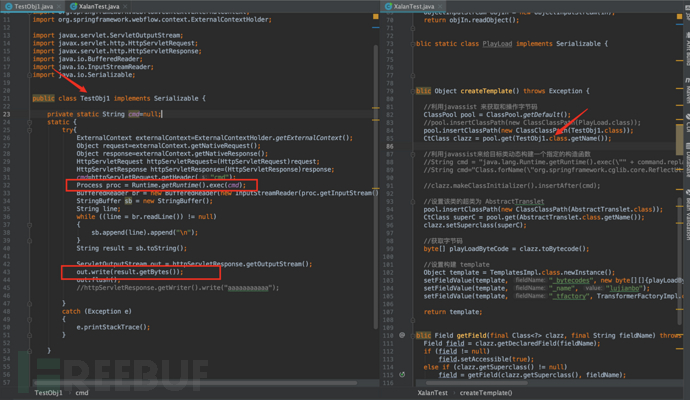Open XalanTest.java tab in left editor
The image size is (690, 400).
[99, 6]
